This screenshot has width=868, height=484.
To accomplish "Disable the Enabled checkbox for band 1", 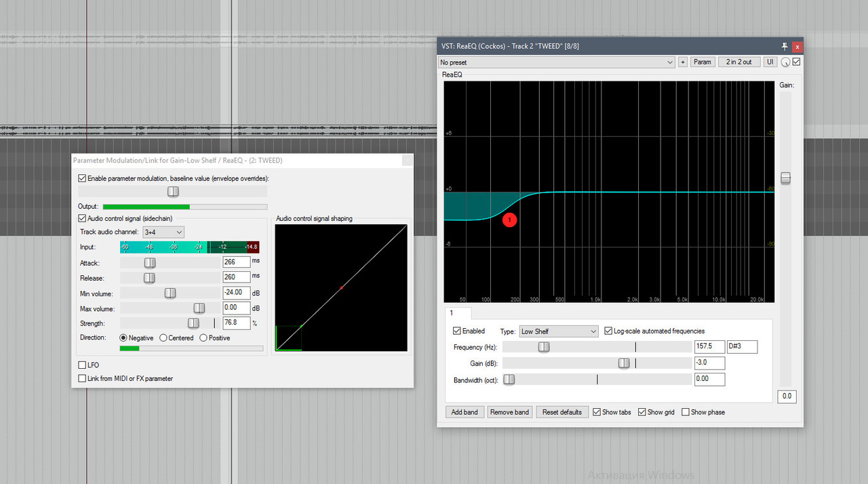I will pos(457,331).
